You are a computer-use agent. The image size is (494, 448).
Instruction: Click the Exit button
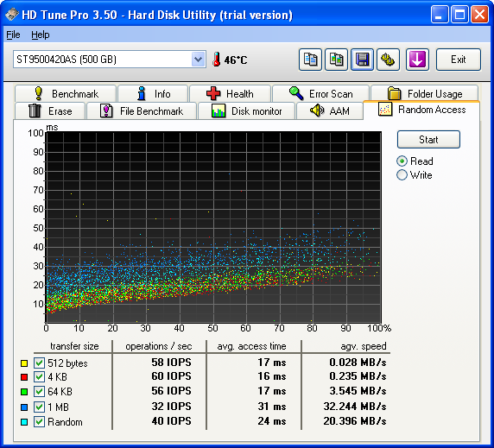click(x=459, y=60)
